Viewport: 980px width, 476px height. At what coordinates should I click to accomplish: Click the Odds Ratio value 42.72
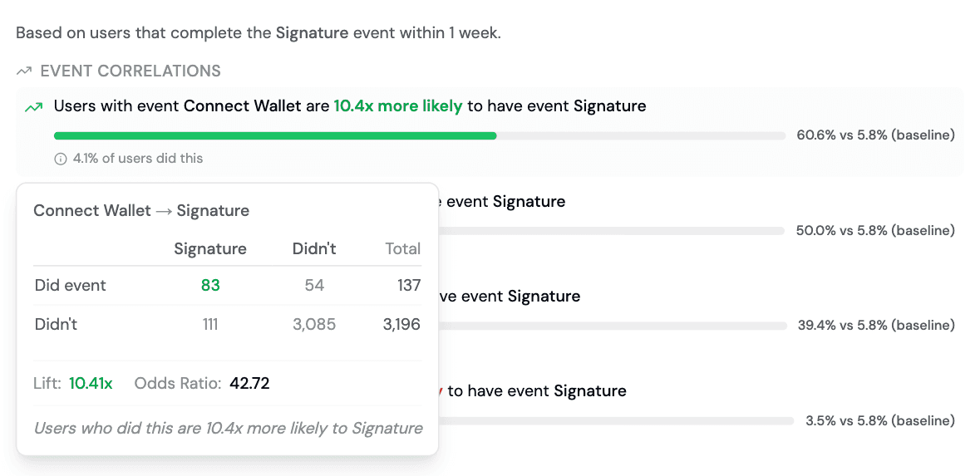pyautogui.click(x=249, y=383)
